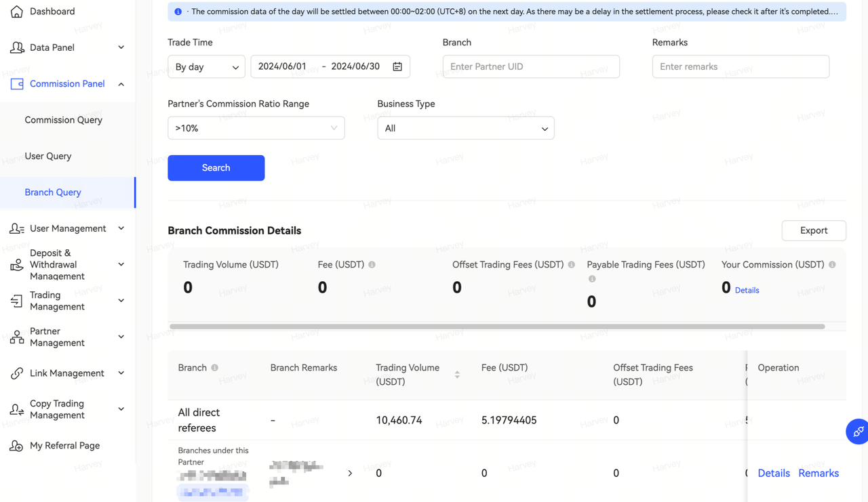The height and width of the screenshot is (502, 868).
Task: Click the blue Search button
Action: (216, 168)
